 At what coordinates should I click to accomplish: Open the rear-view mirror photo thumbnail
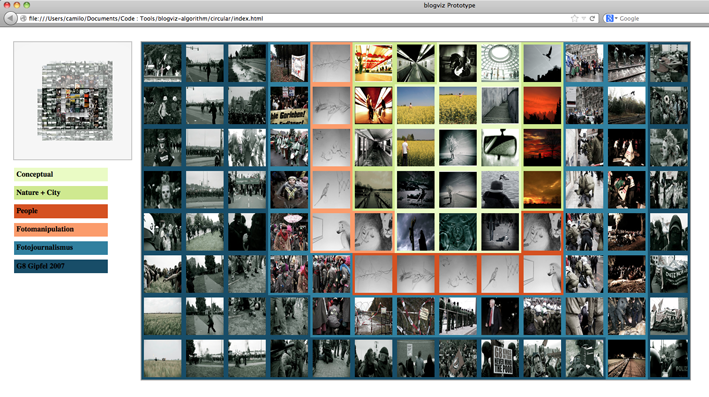point(500,147)
